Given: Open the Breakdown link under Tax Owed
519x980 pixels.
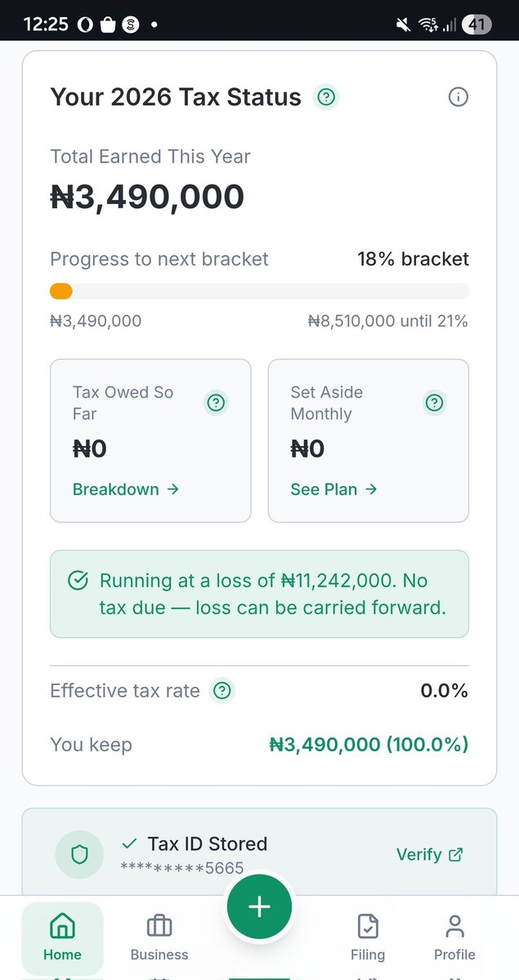Looking at the screenshot, I should click(125, 489).
